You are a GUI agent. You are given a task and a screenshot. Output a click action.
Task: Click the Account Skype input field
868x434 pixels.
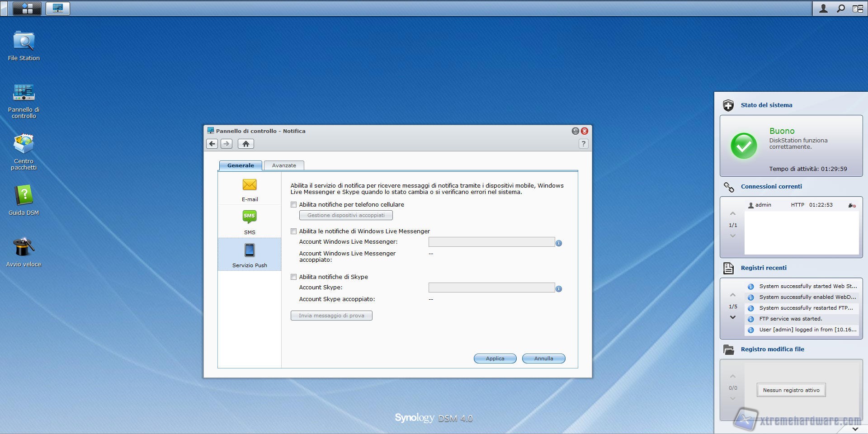[491, 288]
